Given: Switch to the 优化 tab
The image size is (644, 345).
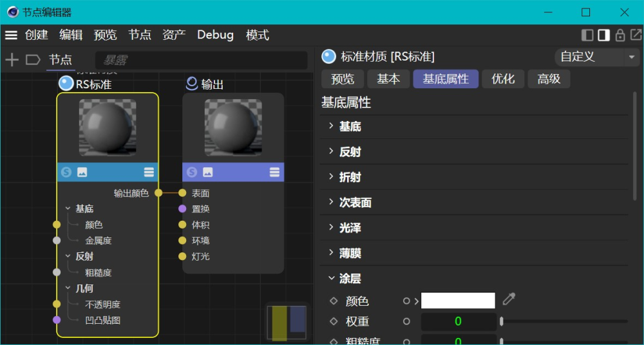Looking at the screenshot, I should 503,79.
